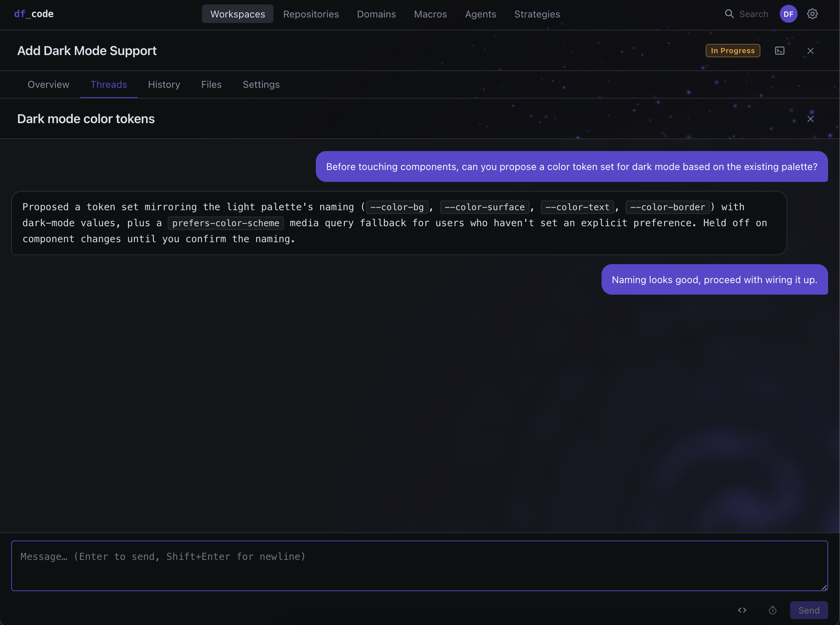Select the Threads tab

pos(109,84)
